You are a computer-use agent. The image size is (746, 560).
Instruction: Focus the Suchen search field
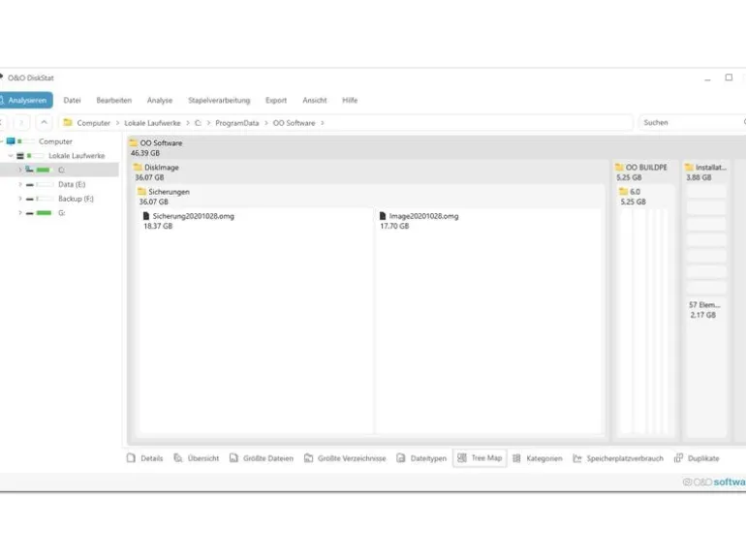(x=693, y=123)
